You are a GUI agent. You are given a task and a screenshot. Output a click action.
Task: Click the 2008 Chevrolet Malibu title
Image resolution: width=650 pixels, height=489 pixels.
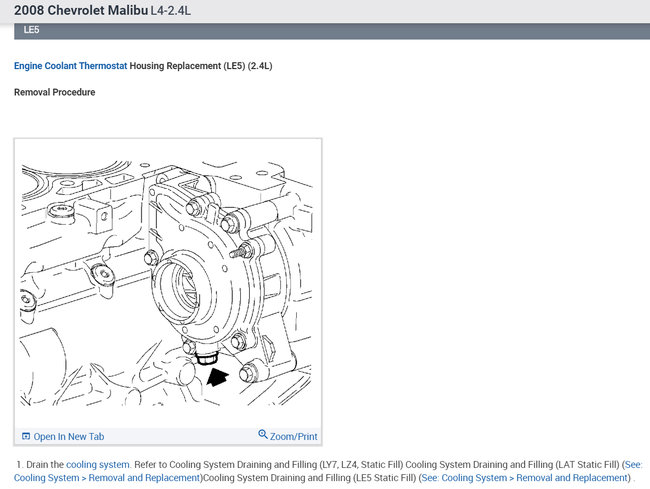(x=81, y=10)
